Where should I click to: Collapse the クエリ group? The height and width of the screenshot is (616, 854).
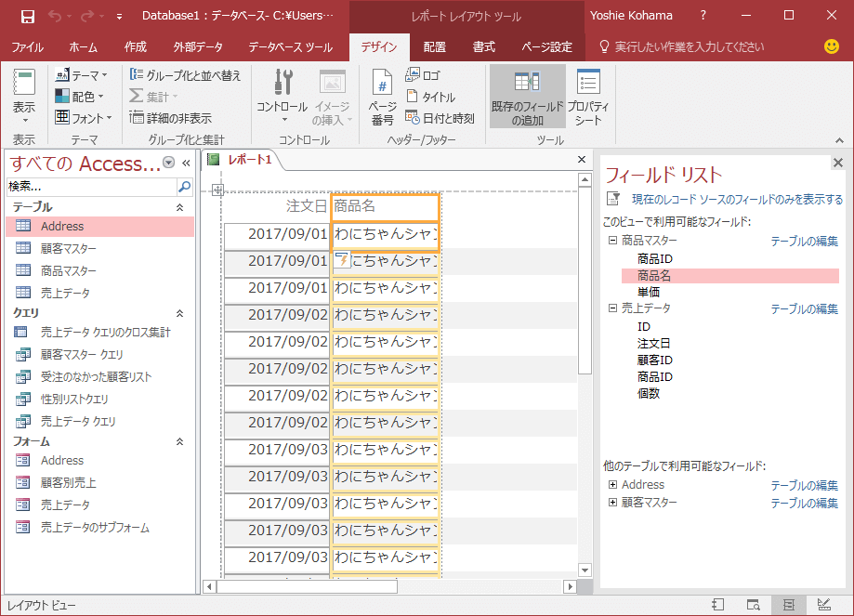pyautogui.click(x=179, y=313)
